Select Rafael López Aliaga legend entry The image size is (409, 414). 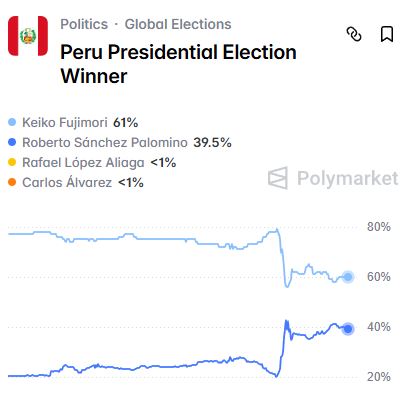point(92,162)
